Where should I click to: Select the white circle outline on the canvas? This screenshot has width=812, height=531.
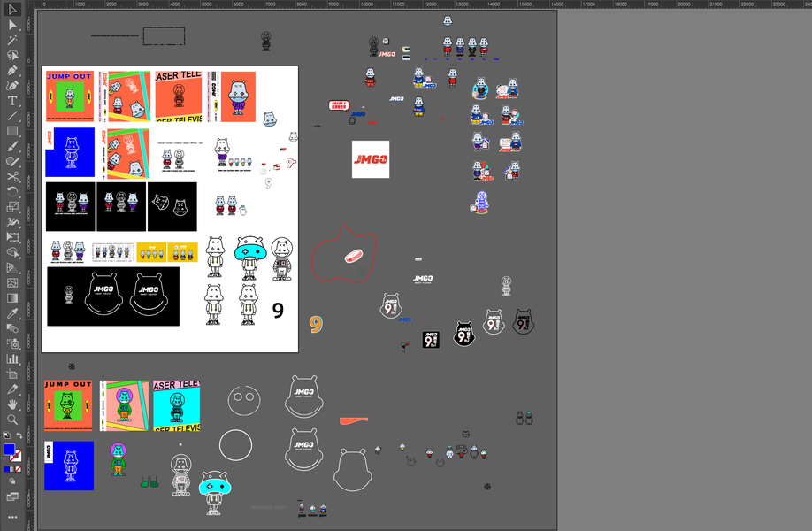coord(235,445)
